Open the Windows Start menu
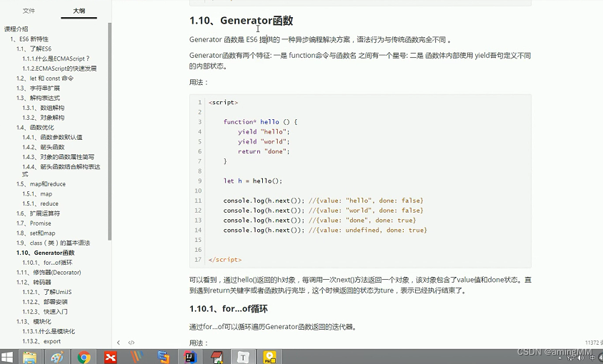The image size is (603, 364). click(7, 357)
